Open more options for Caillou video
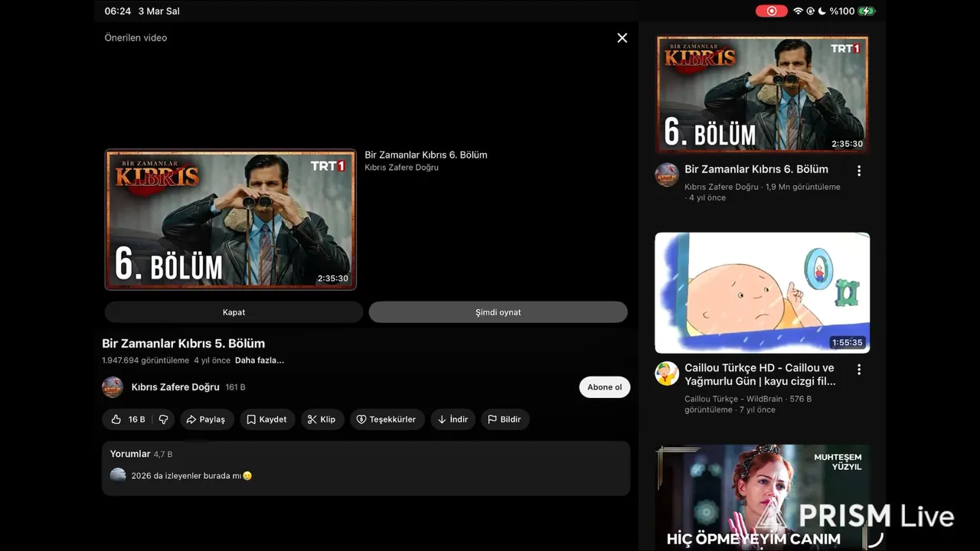Screen dimensions: 980x551 (x=859, y=370)
